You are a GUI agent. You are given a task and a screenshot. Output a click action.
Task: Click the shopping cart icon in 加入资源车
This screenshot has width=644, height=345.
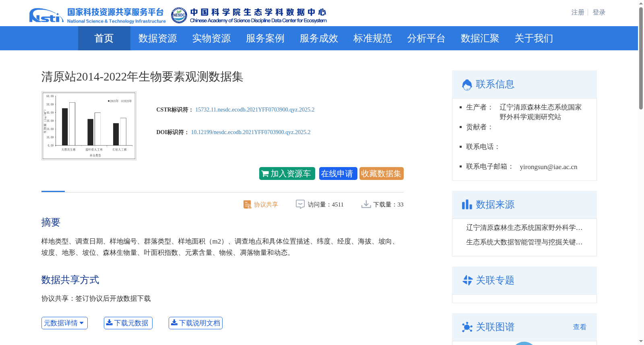coord(265,174)
